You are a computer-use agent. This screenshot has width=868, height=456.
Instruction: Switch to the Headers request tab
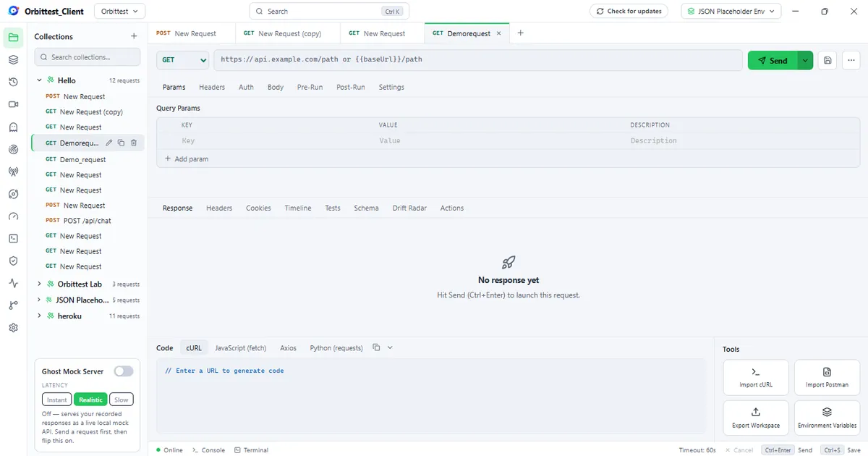click(212, 87)
